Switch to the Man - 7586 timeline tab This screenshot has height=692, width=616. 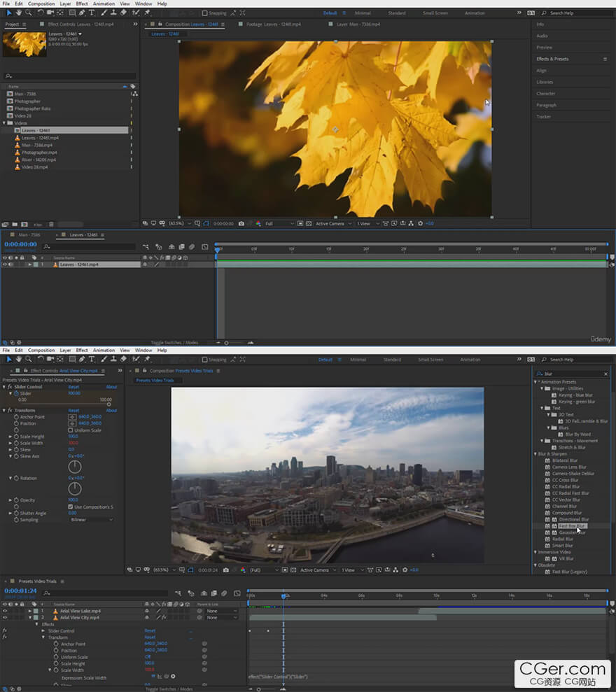click(x=29, y=235)
